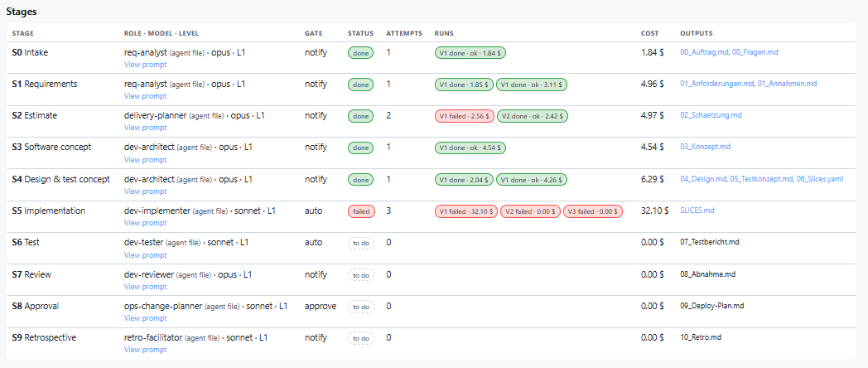Open the 06_Slices.yaml output link

(820, 179)
